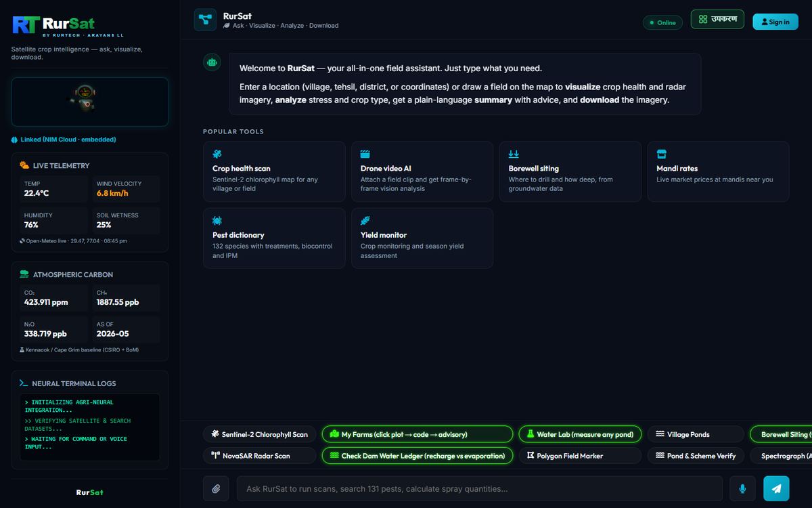This screenshot has height=508, width=812.
Task: Send the message with the paper-plane button
Action: point(776,488)
